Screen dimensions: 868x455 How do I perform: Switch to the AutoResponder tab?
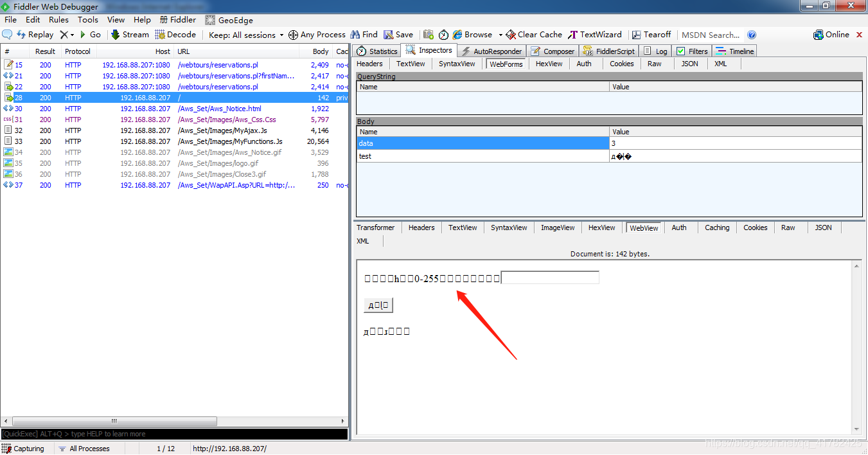pos(492,51)
